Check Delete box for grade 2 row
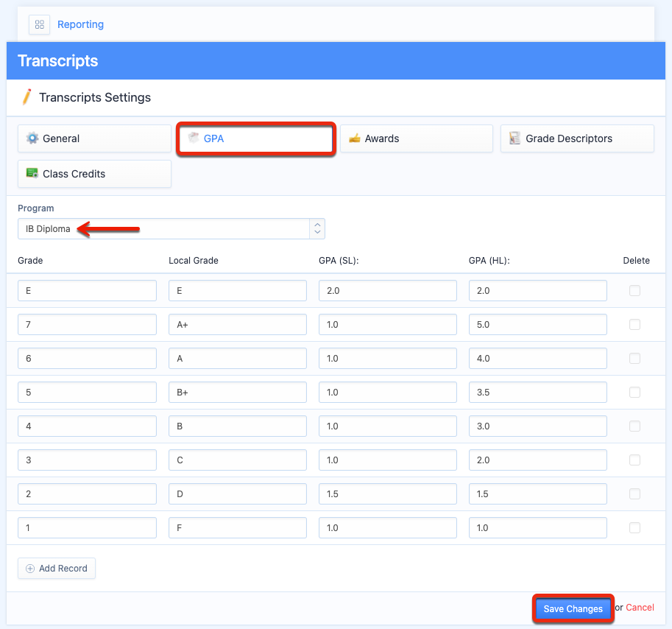 634,494
